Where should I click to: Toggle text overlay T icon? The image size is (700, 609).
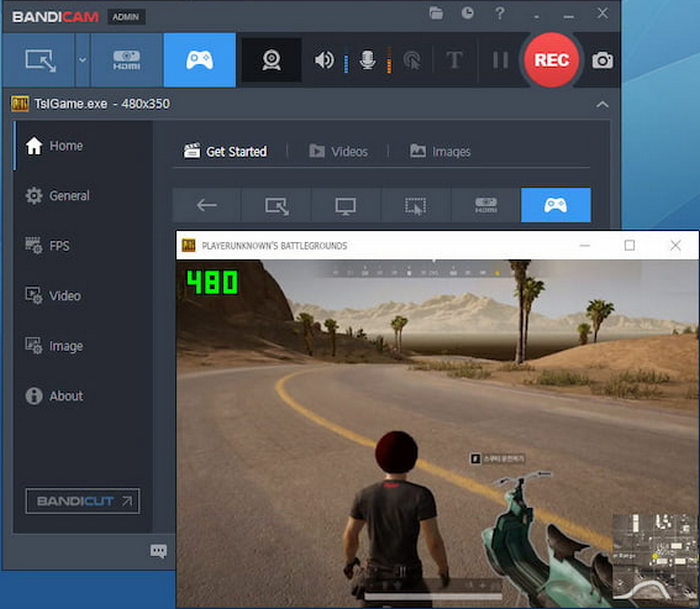point(454,60)
